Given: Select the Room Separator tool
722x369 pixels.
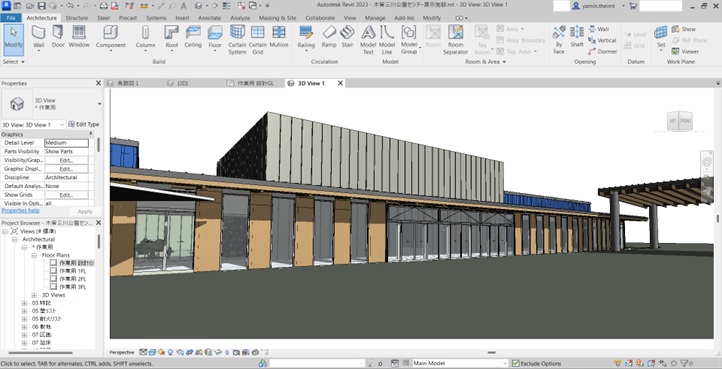Looking at the screenshot, I should pos(455,40).
